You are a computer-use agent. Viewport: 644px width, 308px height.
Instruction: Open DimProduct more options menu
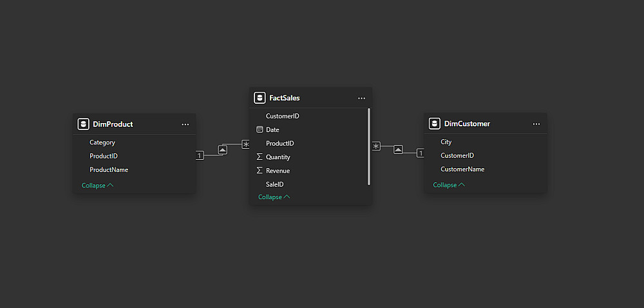click(185, 124)
